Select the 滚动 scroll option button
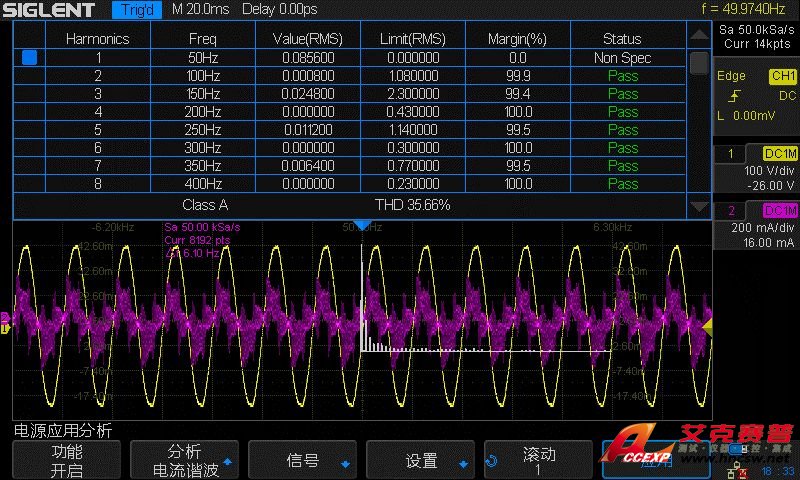Image resolution: width=800 pixels, height=480 pixels. coord(539,461)
